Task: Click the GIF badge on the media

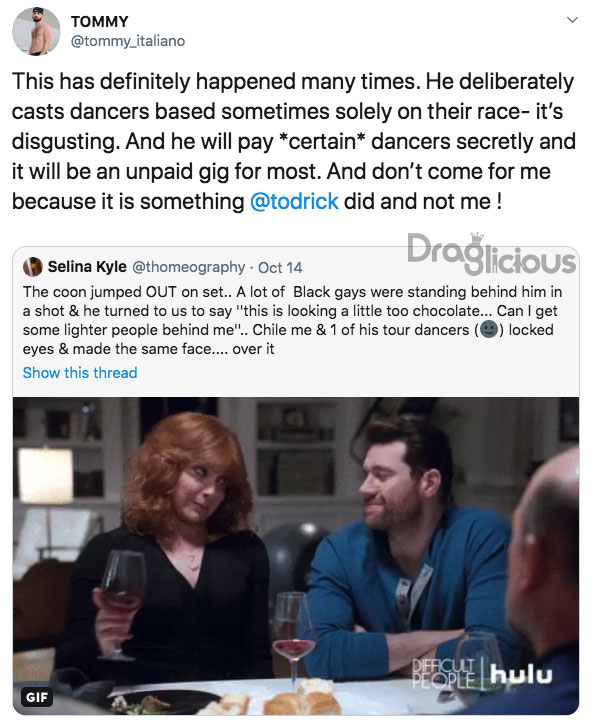Action: pyautogui.click(x=37, y=697)
